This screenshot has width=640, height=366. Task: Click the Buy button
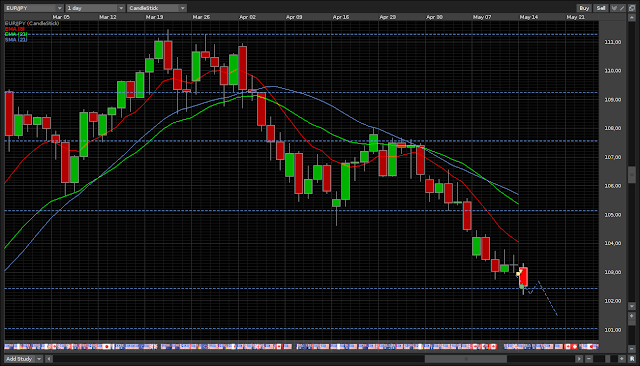point(584,8)
